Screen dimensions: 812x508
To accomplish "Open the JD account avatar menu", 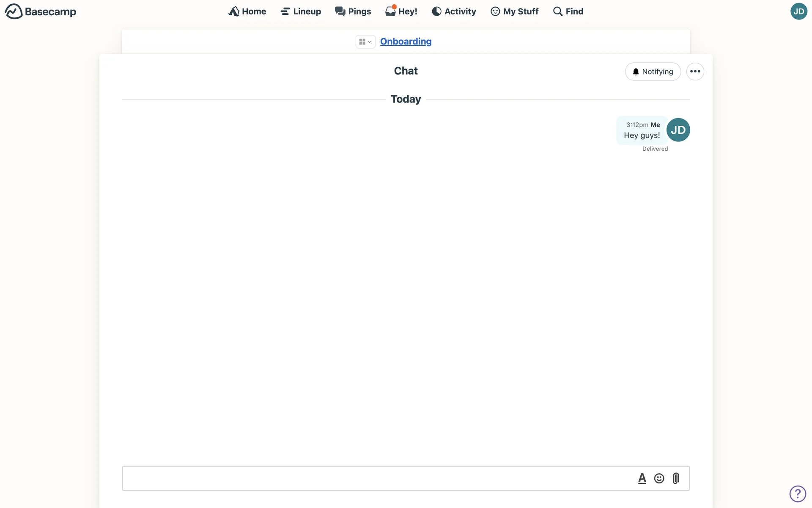I will pyautogui.click(x=798, y=11).
